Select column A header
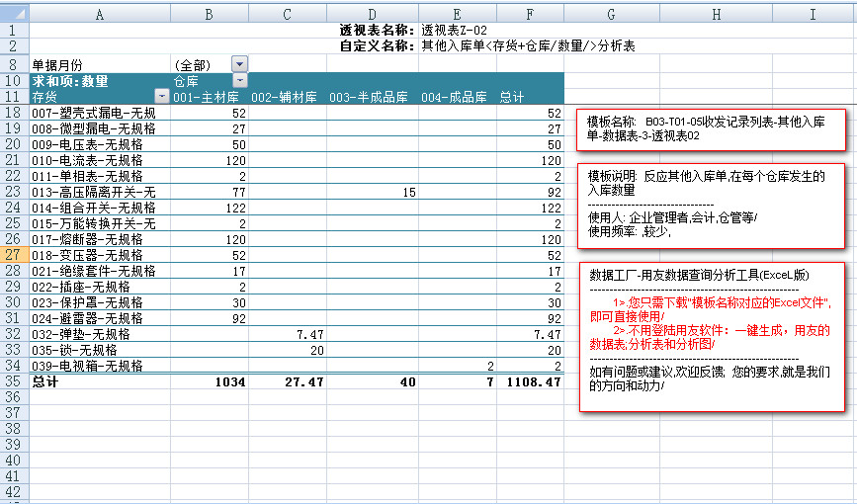Viewport: 857px width, 504px height. 99,13
